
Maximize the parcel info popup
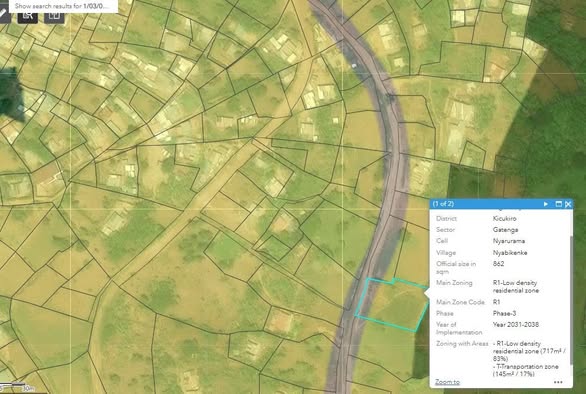[x=559, y=204]
